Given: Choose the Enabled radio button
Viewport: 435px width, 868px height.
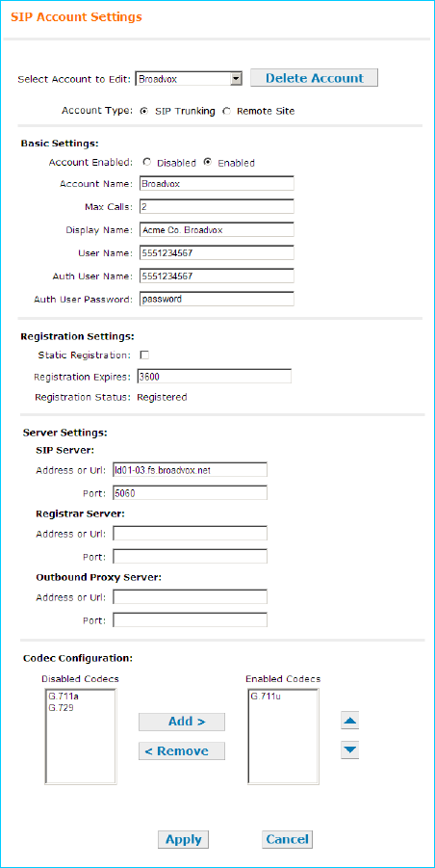Looking at the screenshot, I should click(207, 163).
